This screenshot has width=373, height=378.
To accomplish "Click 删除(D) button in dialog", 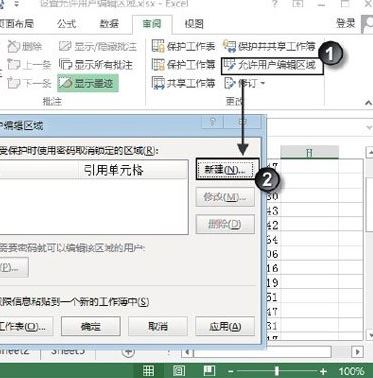I will coord(225,224).
